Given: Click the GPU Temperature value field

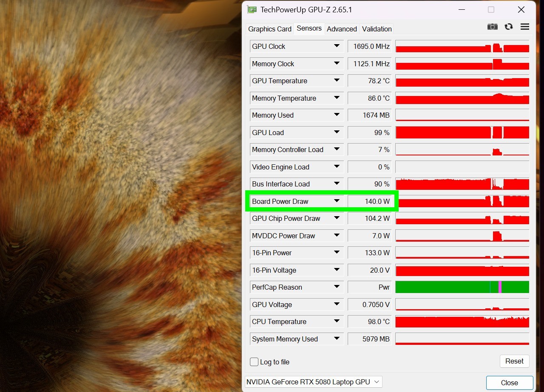Looking at the screenshot, I should (369, 81).
